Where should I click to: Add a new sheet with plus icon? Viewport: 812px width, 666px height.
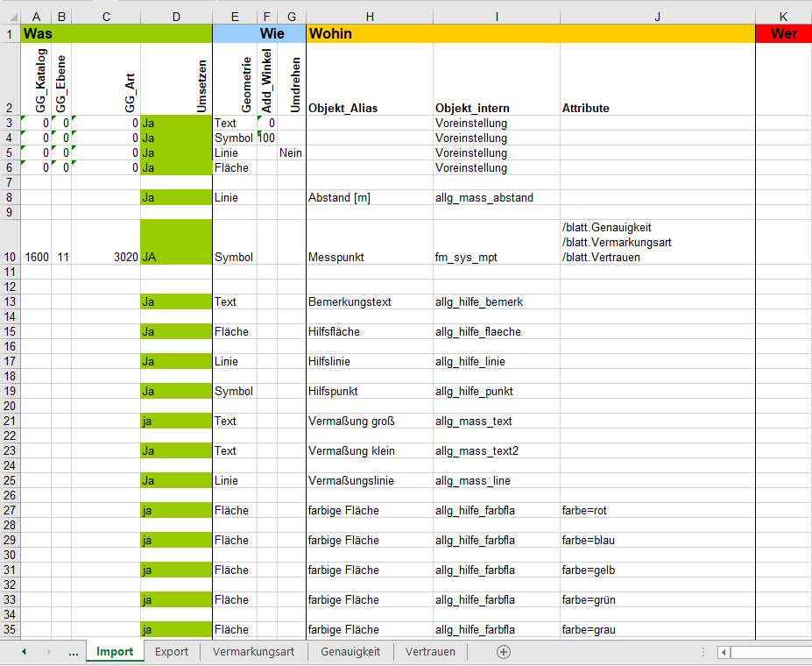504,652
